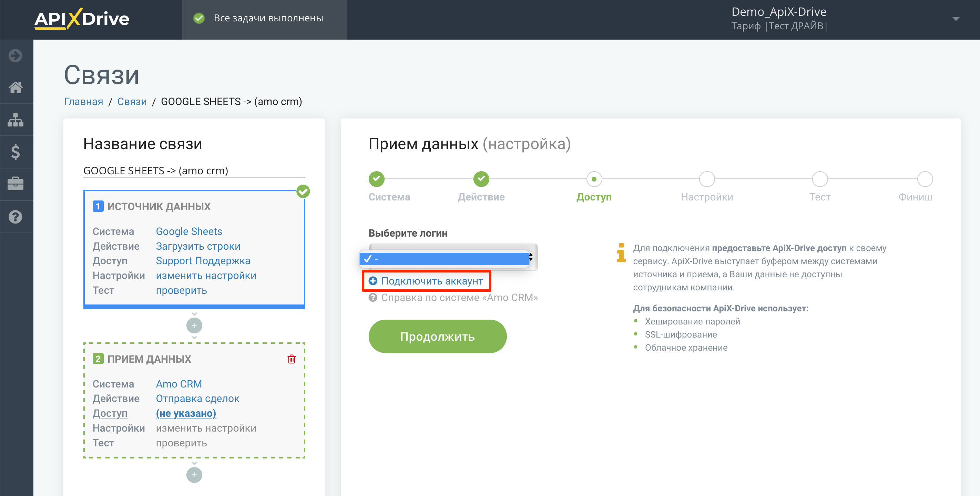Click the yellow info icon
This screenshot has width=980, height=496.
[621, 252]
